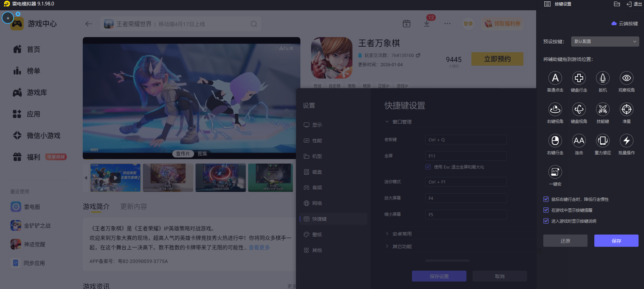Open 榜单 rankings in sidebar
The image size is (644, 289).
pos(27,71)
